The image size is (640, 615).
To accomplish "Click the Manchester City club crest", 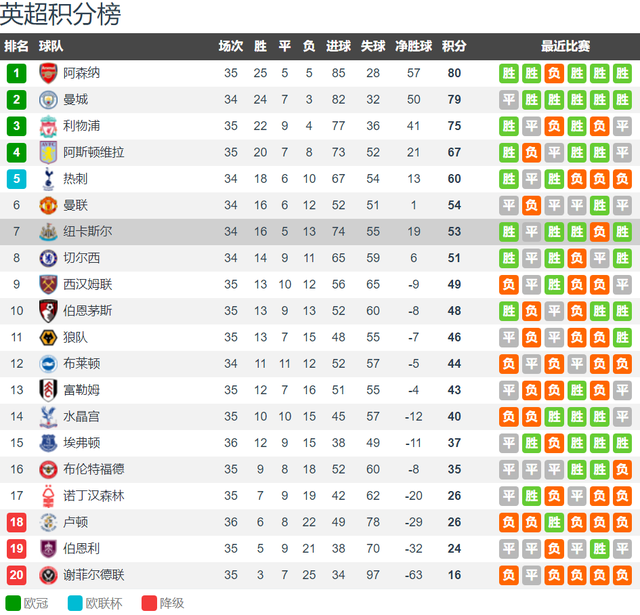I will click(x=48, y=100).
